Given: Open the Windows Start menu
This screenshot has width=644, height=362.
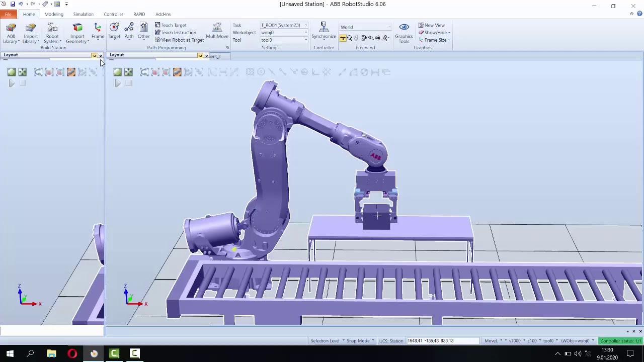Looking at the screenshot, I should [x=10, y=354].
